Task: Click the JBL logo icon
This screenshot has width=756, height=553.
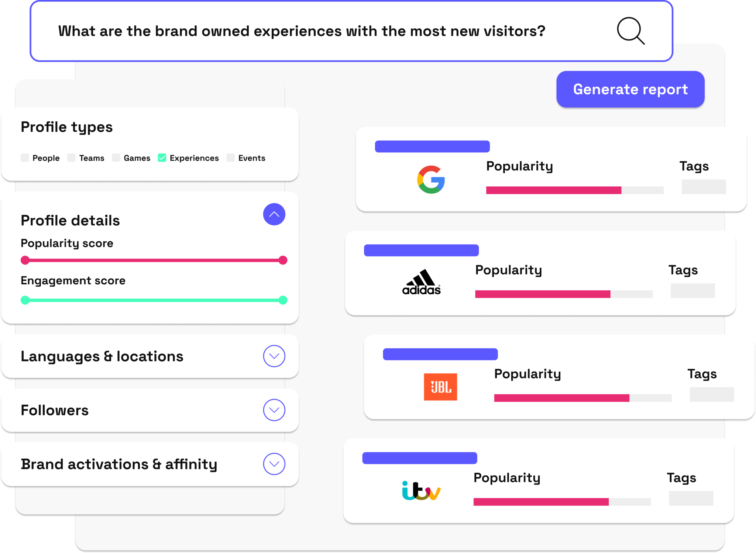Action: click(x=440, y=387)
